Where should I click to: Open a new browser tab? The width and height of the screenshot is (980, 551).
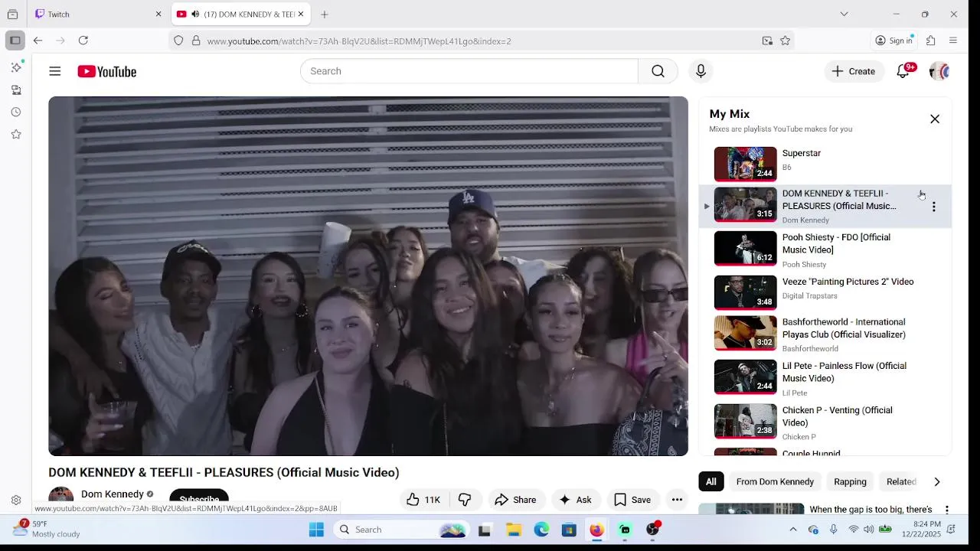325,14
